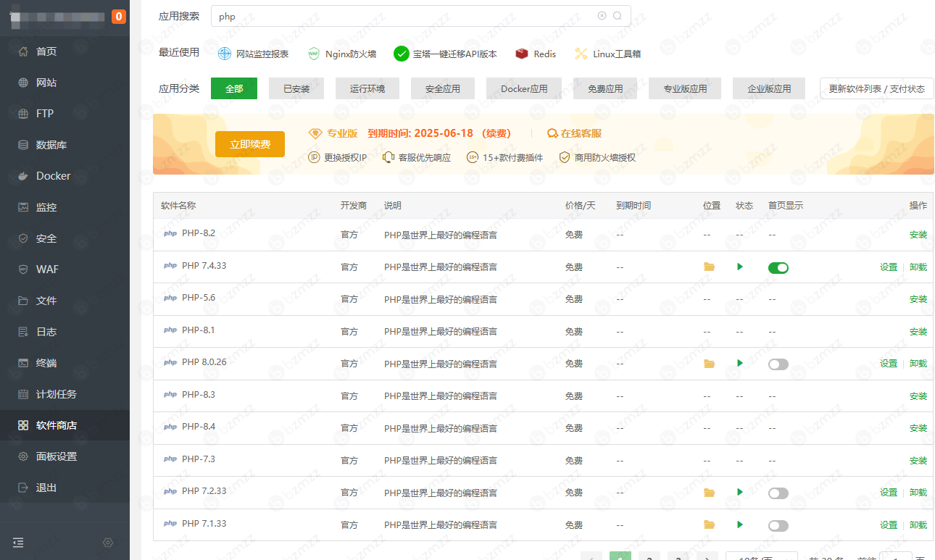This screenshot has width=935, height=560.
Task: Open Redis from recently used
Action: (x=536, y=54)
